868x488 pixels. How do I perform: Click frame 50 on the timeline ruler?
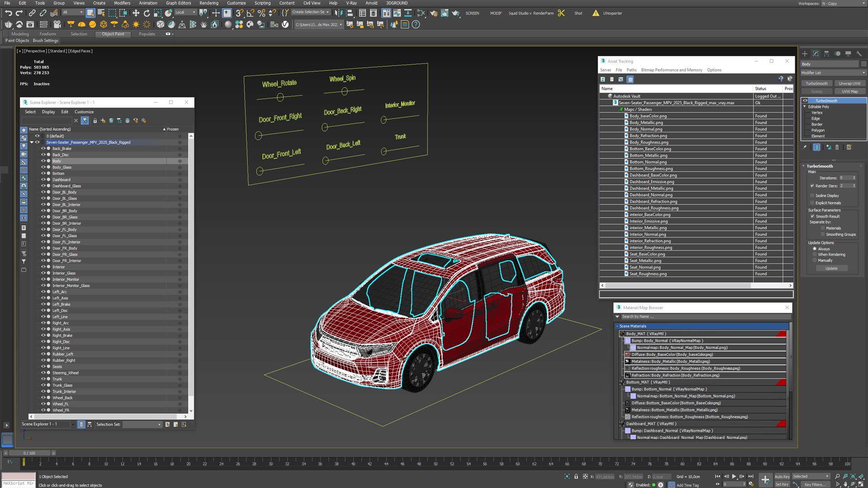coord(435,464)
